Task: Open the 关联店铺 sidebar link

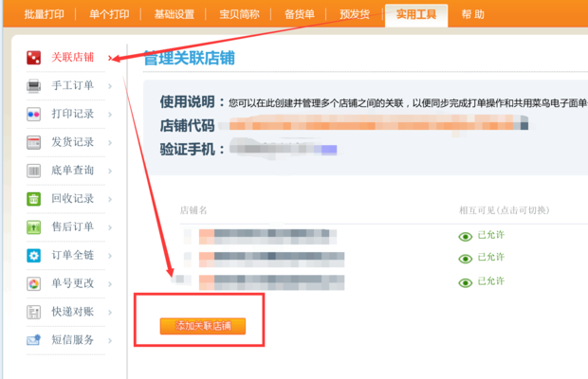Action: pos(73,57)
